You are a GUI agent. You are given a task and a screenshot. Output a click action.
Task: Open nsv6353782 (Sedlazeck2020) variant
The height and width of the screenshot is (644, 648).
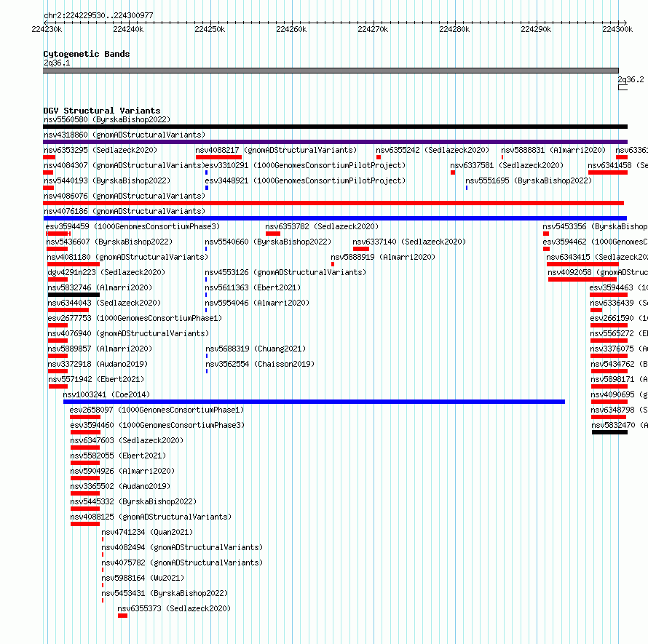tap(322, 226)
